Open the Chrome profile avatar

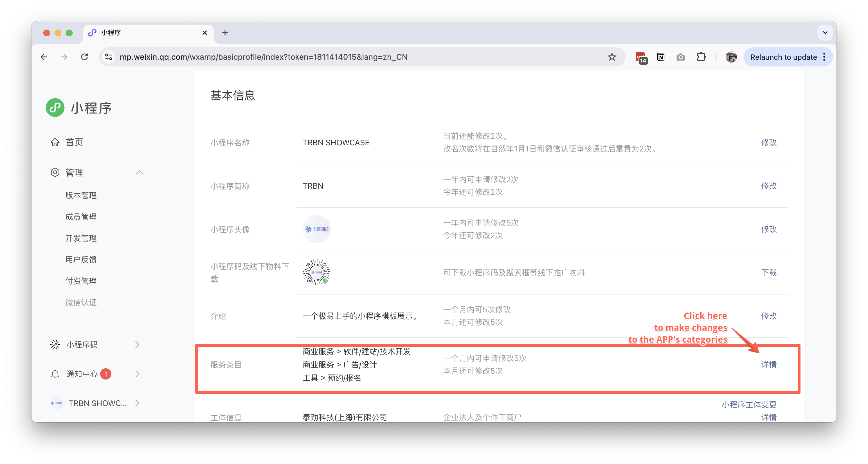[731, 57]
